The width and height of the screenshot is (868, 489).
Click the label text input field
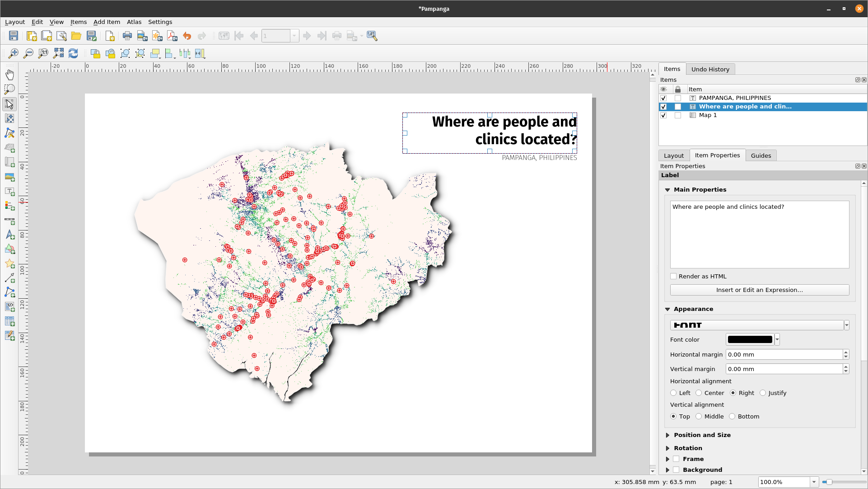click(759, 233)
